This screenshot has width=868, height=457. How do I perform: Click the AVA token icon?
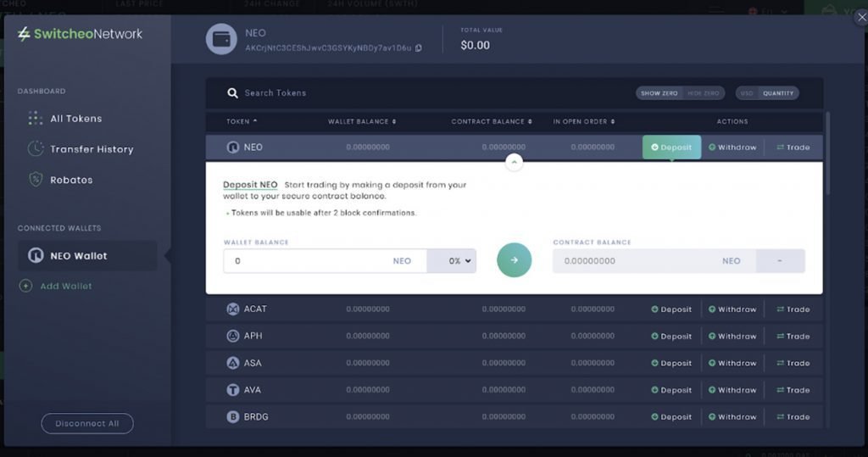232,390
